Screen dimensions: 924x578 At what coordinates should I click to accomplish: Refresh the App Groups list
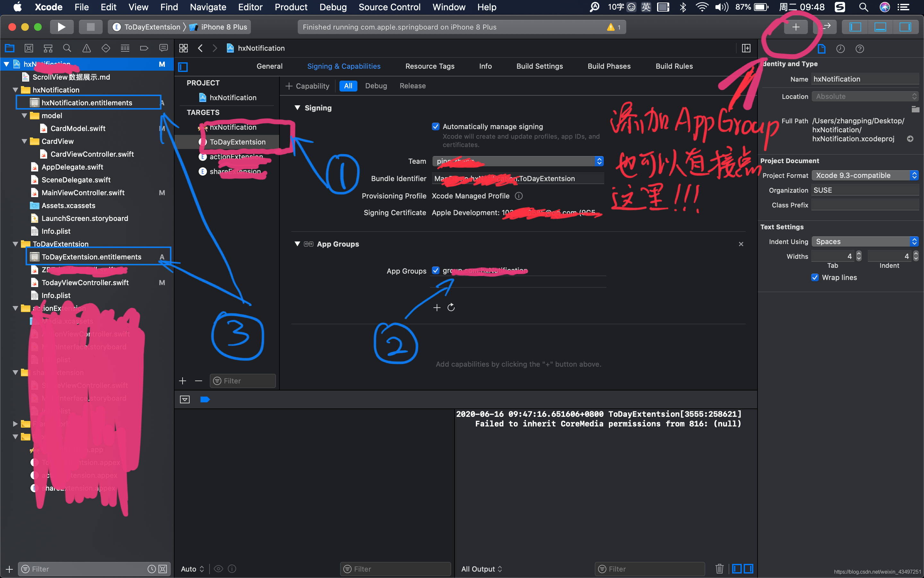coord(451,307)
